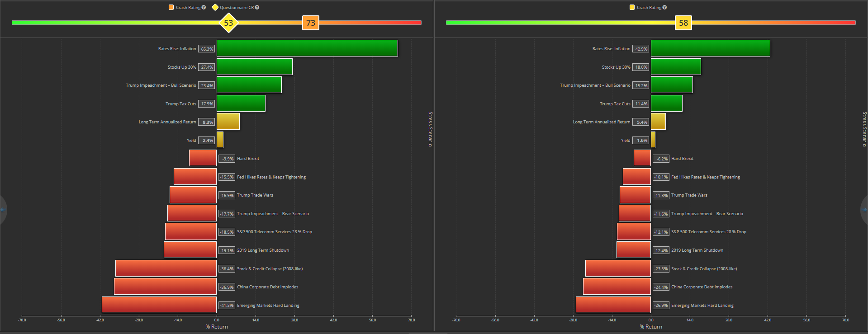The image size is (868, 334).
Task: Click the yellow square 58 rating marker
Action: (683, 23)
